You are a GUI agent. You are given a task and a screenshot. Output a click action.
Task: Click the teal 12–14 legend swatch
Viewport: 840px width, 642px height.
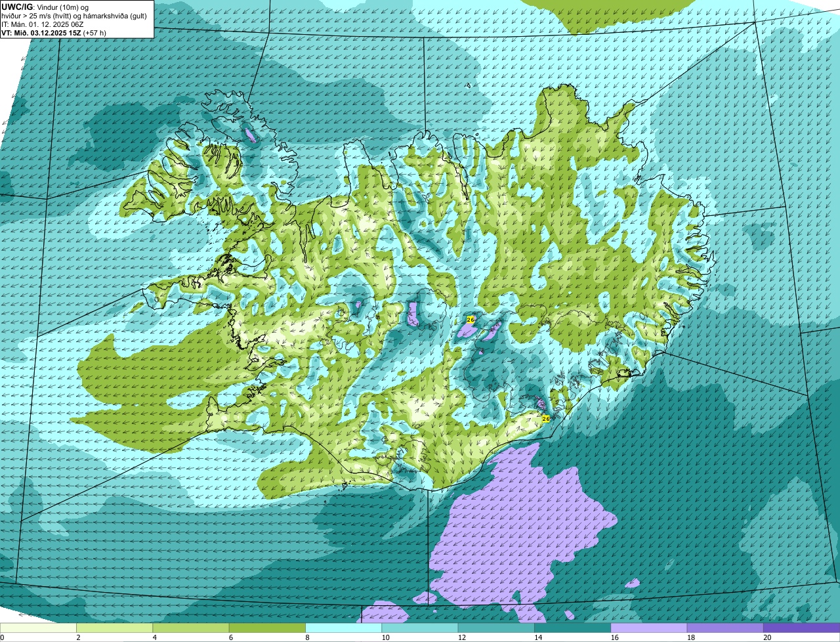click(x=496, y=628)
